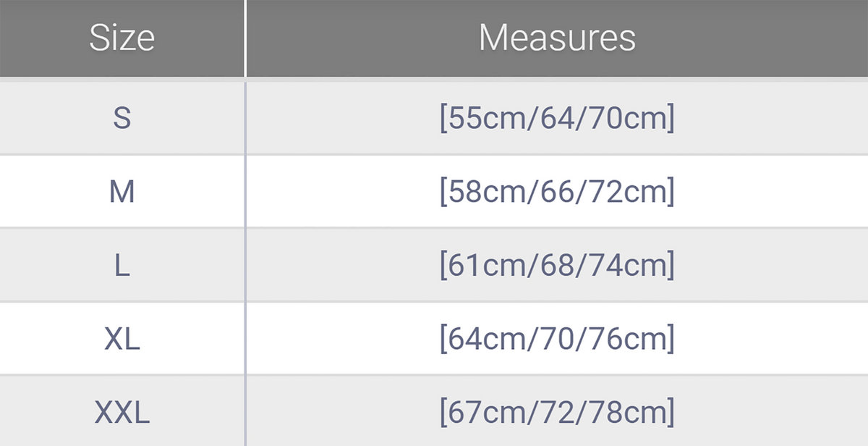Image resolution: width=868 pixels, height=446 pixels.
Task: Click the column border beside the XXL row
Action: point(245,413)
